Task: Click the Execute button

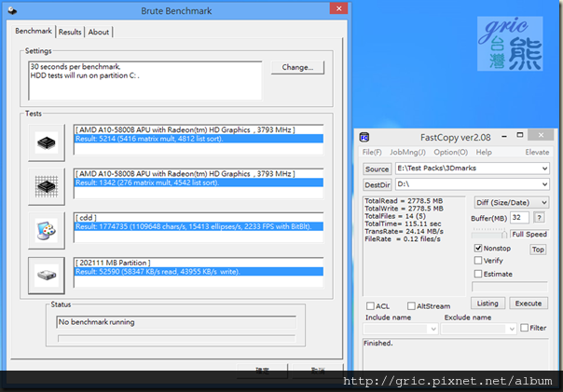Action: (529, 304)
